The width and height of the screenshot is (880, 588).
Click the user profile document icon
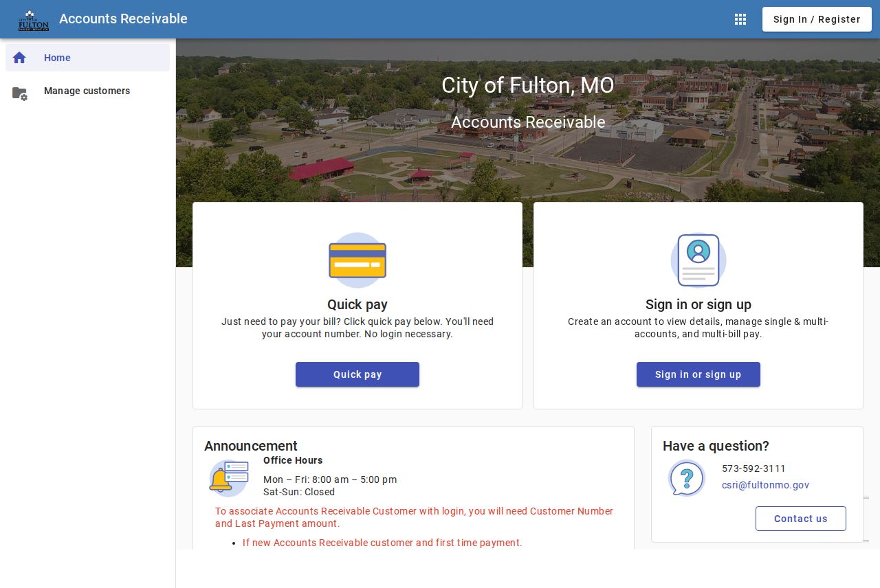698,260
